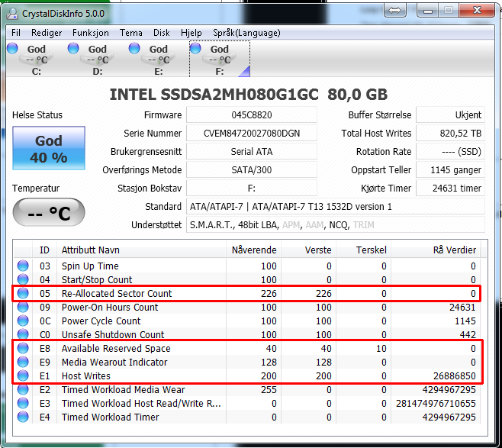Open the Språk(Language) menu
Viewport: 502px width, 448px height.
246,33
